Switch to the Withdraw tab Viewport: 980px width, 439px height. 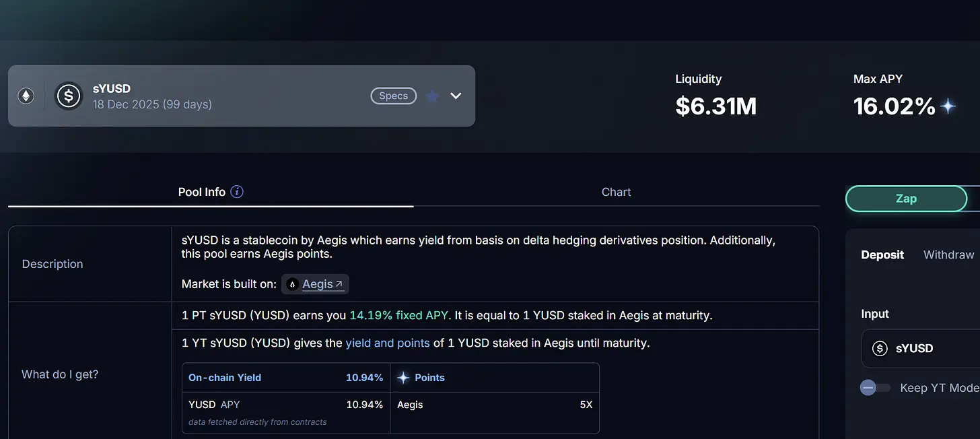coord(948,255)
